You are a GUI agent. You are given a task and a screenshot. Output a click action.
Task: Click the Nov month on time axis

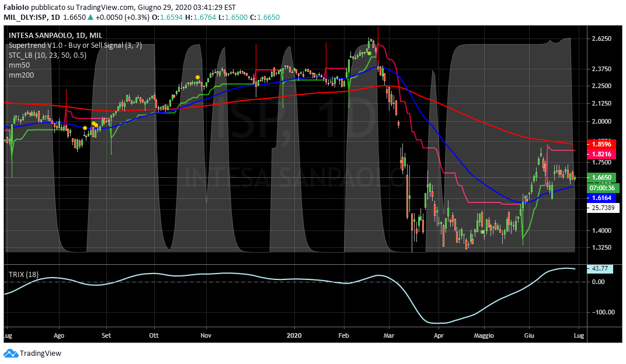pyautogui.click(x=206, y=335)
